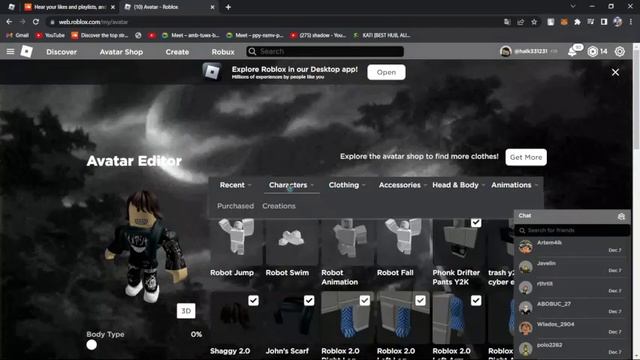The width and height of the screenshot is (640, 360).
Task: Open chat with Javelin
Action: pyautogui.click(x=571, y=267)
